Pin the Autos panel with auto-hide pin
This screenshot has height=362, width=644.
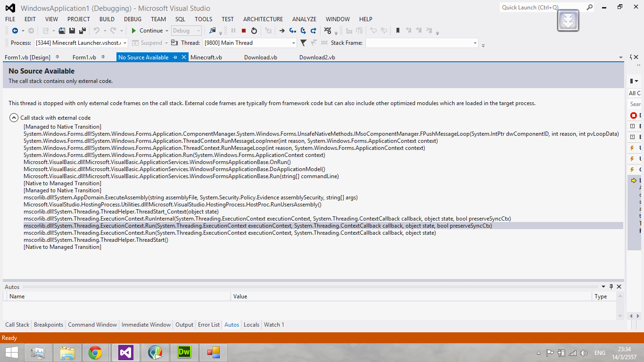(611, 287)
